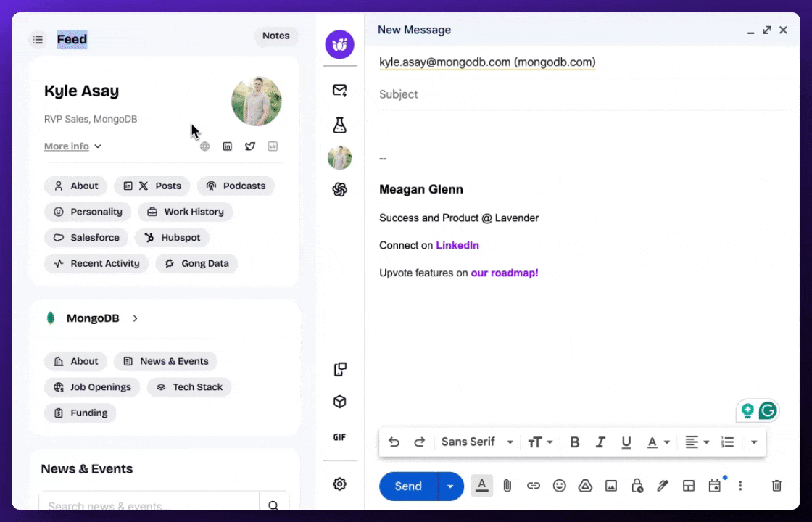Open the Lavender logo icon in sidebar
Viewport: 812px width, 522px height.
point(340,44)
